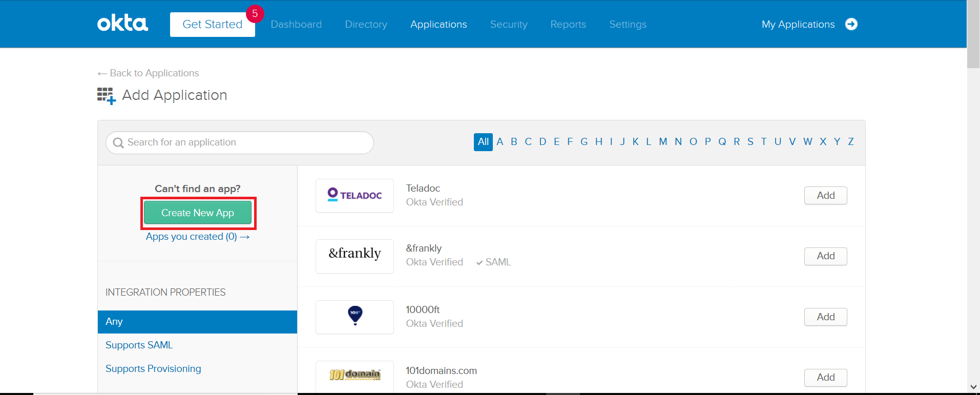
Task: Click the &frankly app name
Action: pos(424,248)
